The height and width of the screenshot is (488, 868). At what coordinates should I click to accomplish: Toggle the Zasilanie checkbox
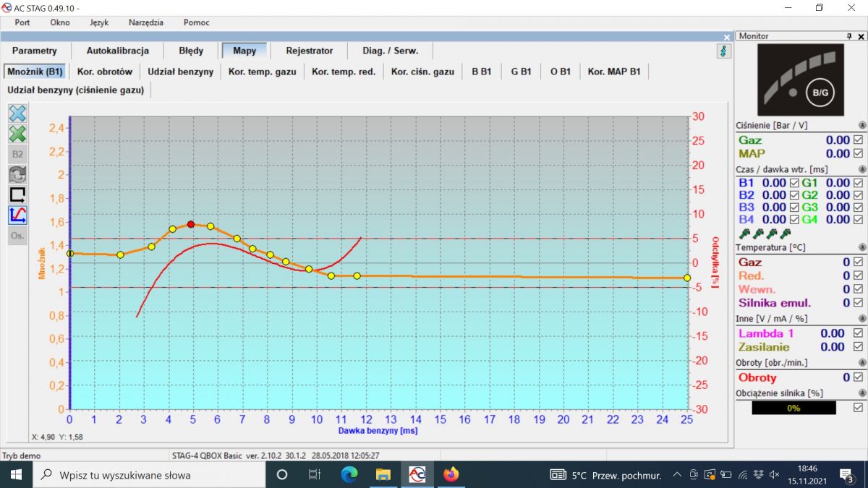coord(858,347)
